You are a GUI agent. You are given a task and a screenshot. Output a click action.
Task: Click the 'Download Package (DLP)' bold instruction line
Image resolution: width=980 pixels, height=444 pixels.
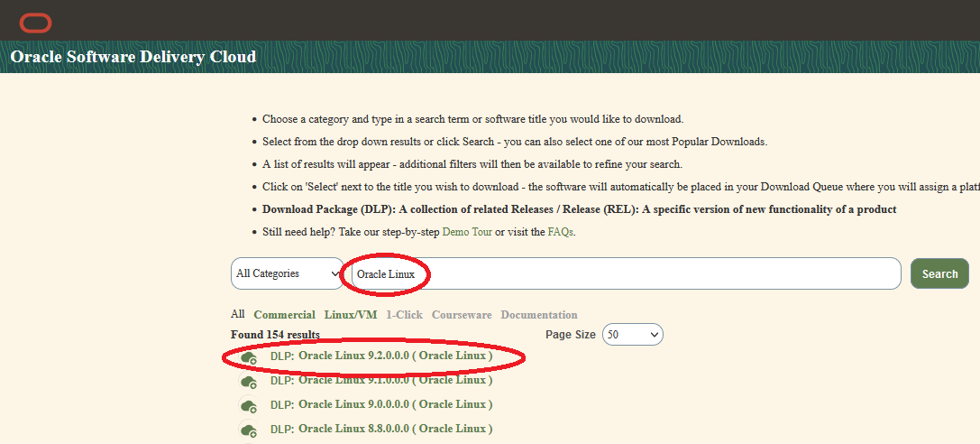(580, 209)
